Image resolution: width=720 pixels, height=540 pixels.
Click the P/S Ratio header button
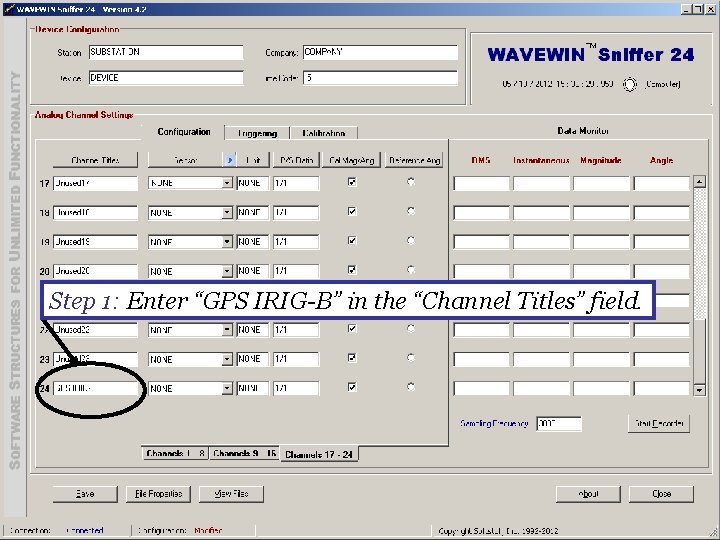[x=296, y=160]
